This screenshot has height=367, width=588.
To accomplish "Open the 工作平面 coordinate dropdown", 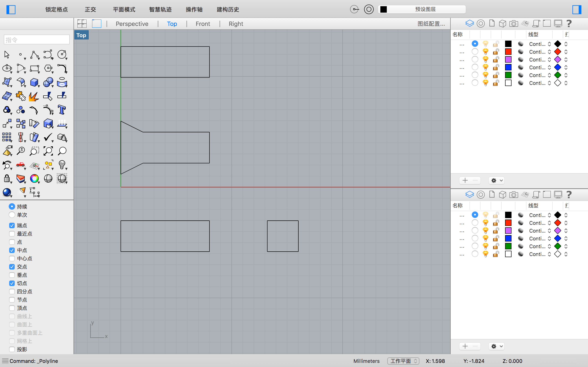I will tap(403, 361).
